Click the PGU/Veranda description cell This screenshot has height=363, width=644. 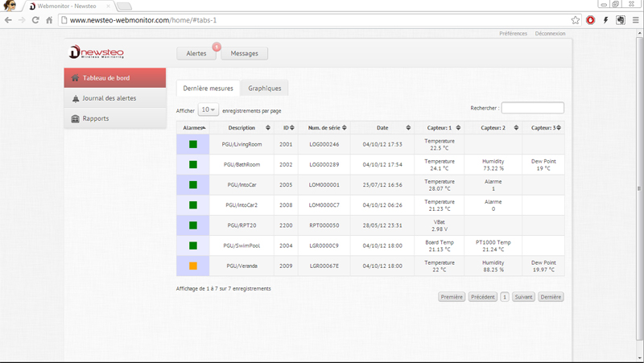click(x=242, y=266)
